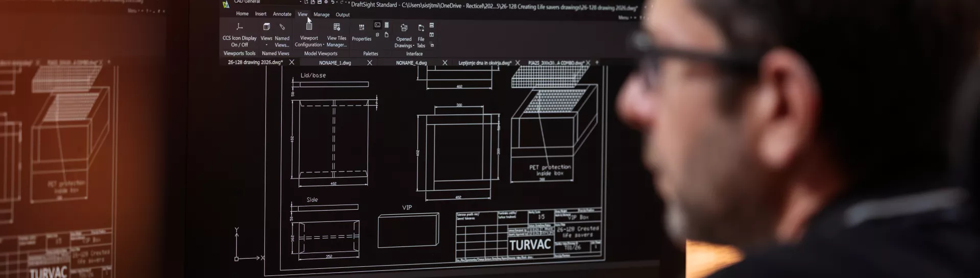Select the VIP label in drawing
Screen dimensions: 980x278
[x=407, y=207]
